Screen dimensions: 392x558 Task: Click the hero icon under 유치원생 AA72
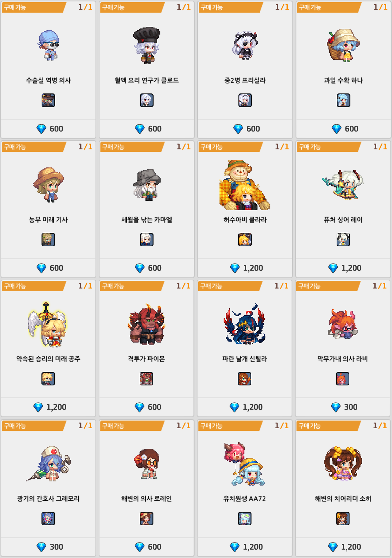pyautogui.click(x=245, y=518)
